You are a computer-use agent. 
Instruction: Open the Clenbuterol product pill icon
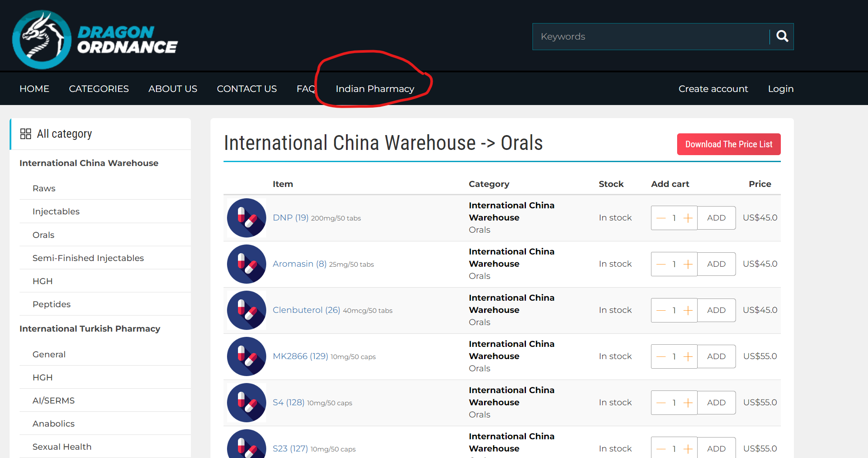(x=247, y=310)
